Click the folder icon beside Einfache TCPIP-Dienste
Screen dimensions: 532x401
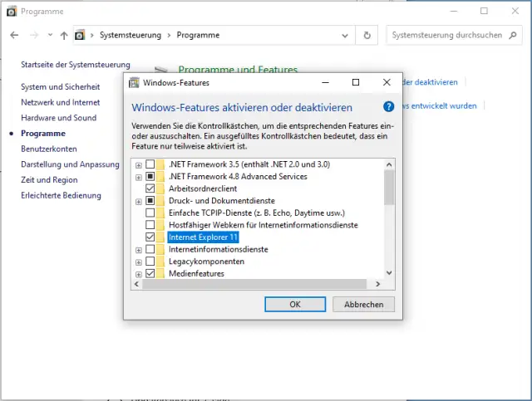(160, 213)
